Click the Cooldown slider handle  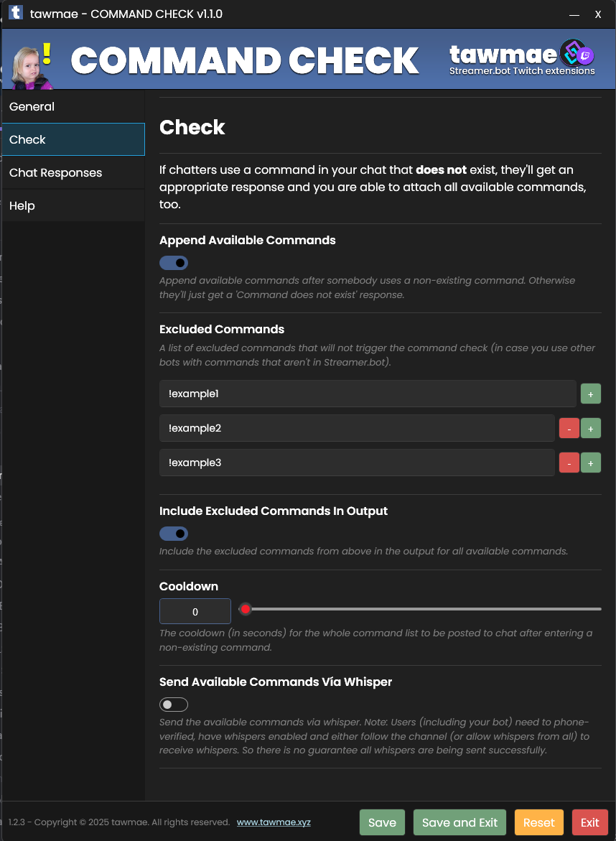click(246, 609)
